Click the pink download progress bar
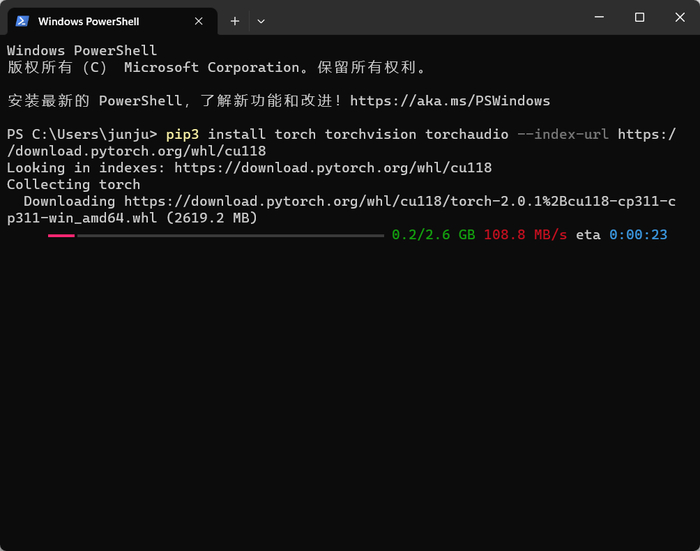This screenshot has width=700, height=551. click(61, 236)
